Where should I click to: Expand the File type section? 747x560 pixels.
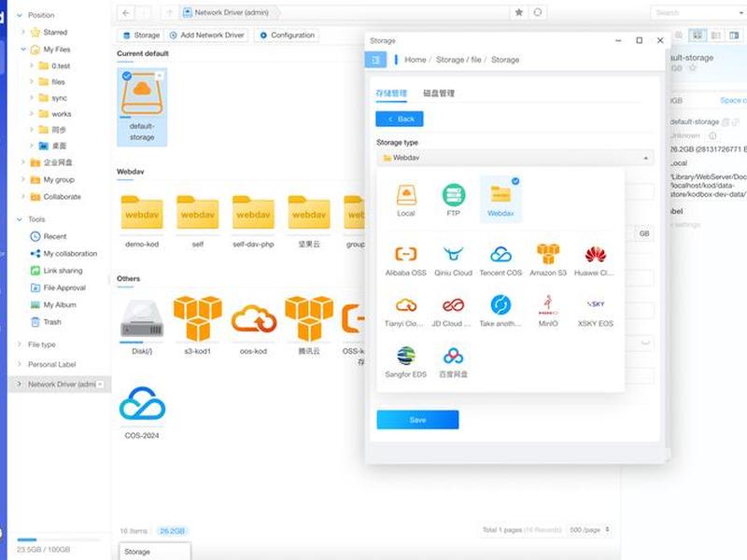[x=20, y=344]
